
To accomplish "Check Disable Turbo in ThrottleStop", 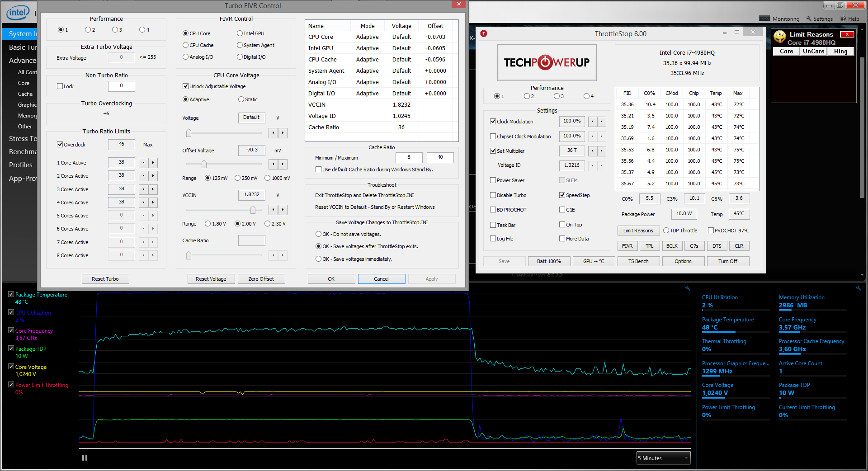I will tap(493, 195).
